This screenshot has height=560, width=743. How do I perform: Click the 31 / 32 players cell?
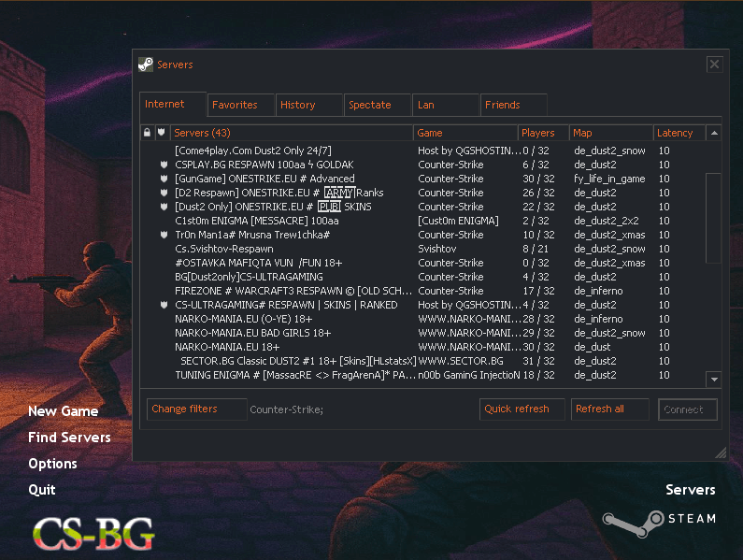[x=538, y=361]
